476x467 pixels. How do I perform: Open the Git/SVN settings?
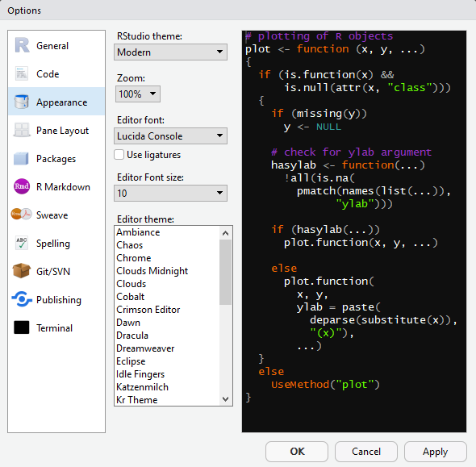[56, 271]
